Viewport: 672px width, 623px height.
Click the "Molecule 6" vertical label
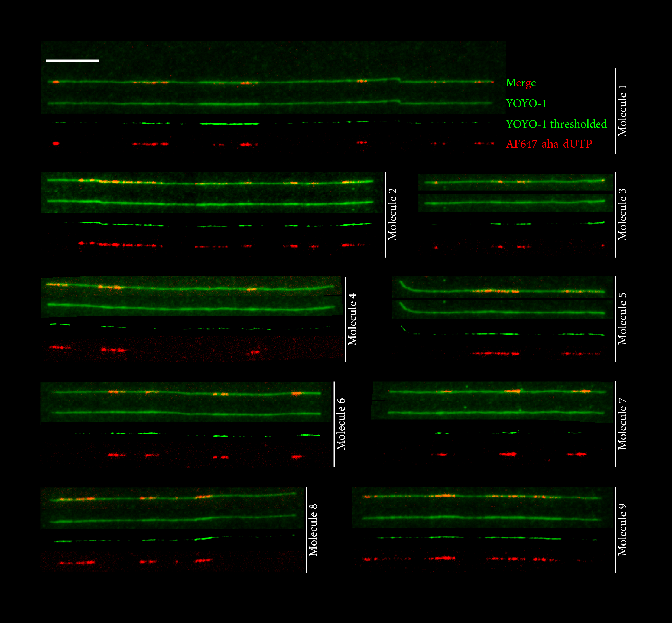point(341,424)
